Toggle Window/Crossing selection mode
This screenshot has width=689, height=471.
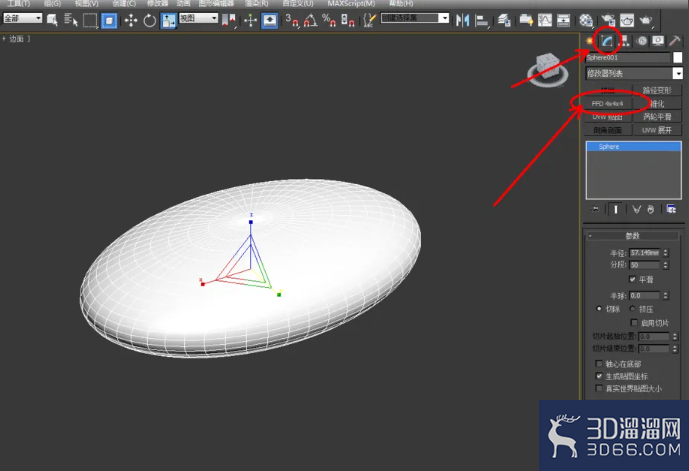(x=109, y=20)
